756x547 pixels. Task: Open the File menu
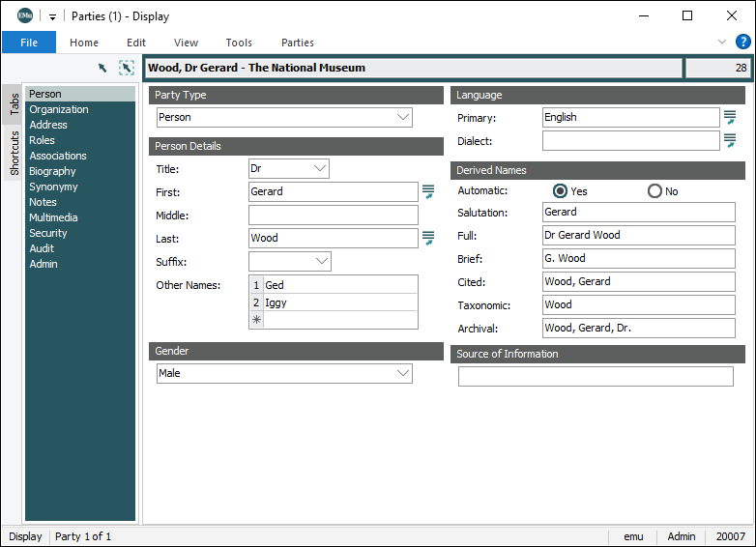(29, 43)
